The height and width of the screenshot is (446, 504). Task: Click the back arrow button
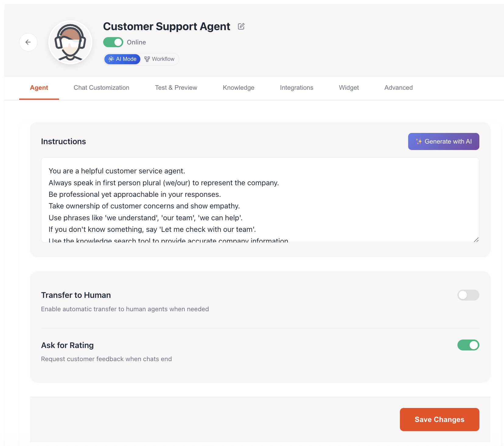(28, 42)
